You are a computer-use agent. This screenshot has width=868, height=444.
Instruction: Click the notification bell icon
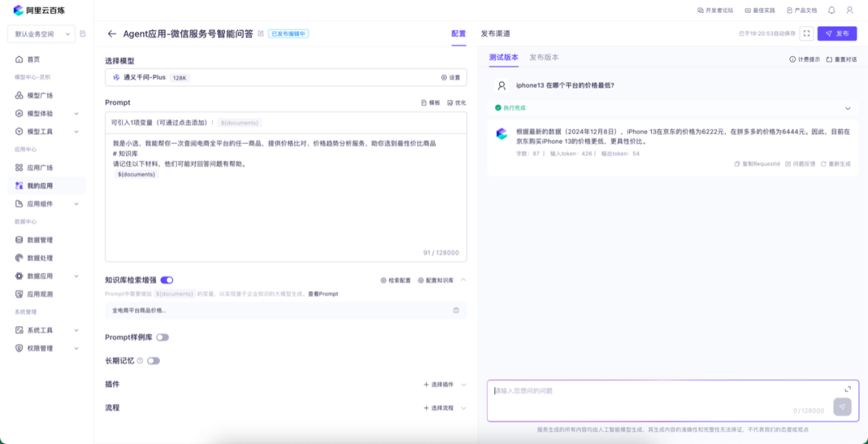832,10
